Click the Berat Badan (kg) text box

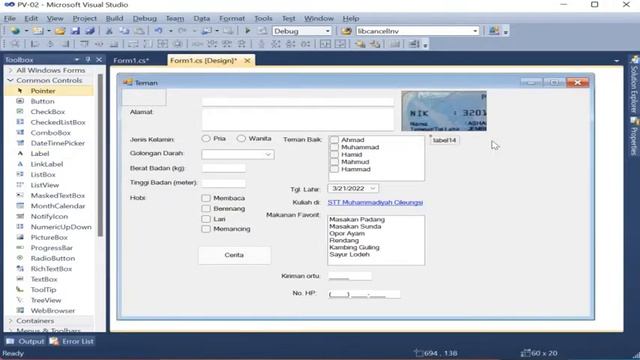(224, 168)
